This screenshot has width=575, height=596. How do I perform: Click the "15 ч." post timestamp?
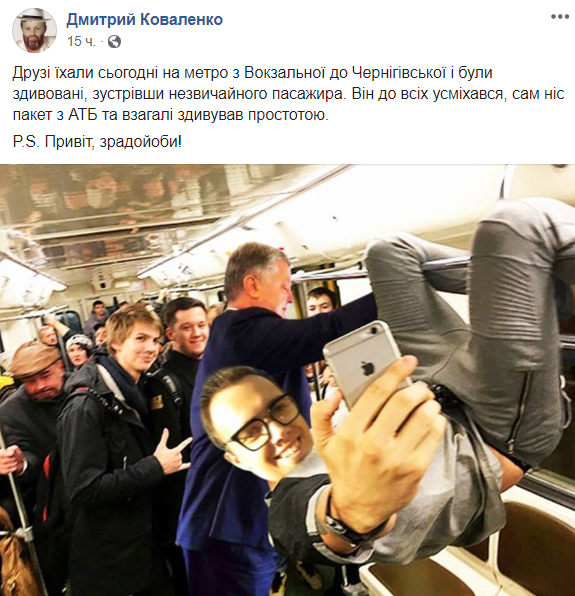click(x=81, y=41)
